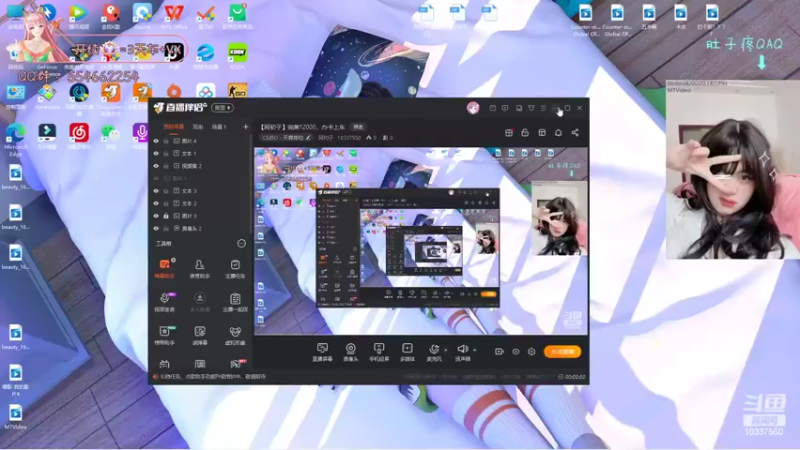Switch to the 场景 1 scene tab
The image size is (800, 450).
(219, 127)
